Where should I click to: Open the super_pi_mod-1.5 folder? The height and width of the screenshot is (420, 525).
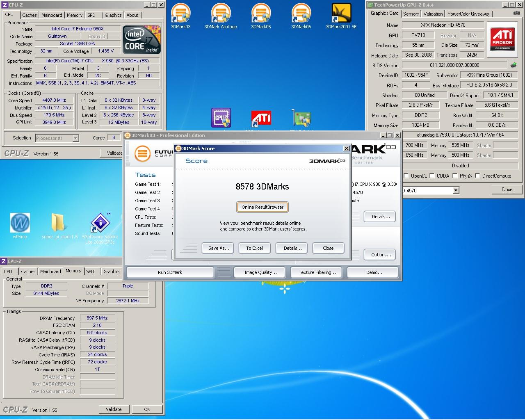(59, 226)
